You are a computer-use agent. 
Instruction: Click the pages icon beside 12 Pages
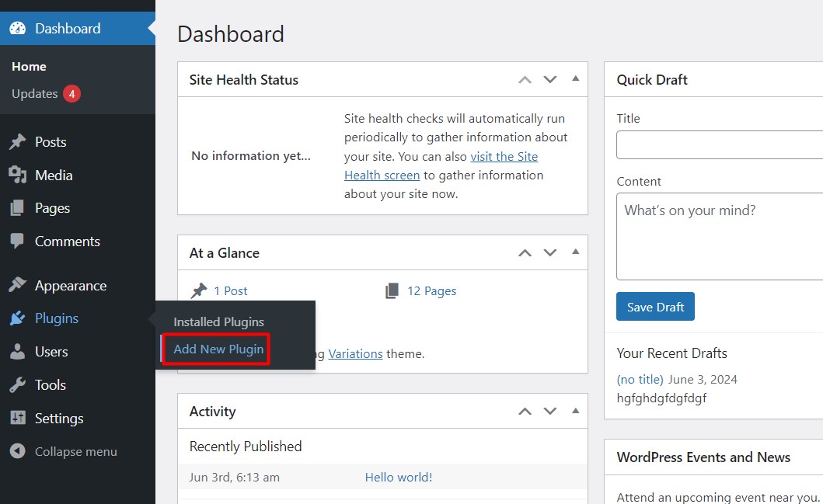392,290
